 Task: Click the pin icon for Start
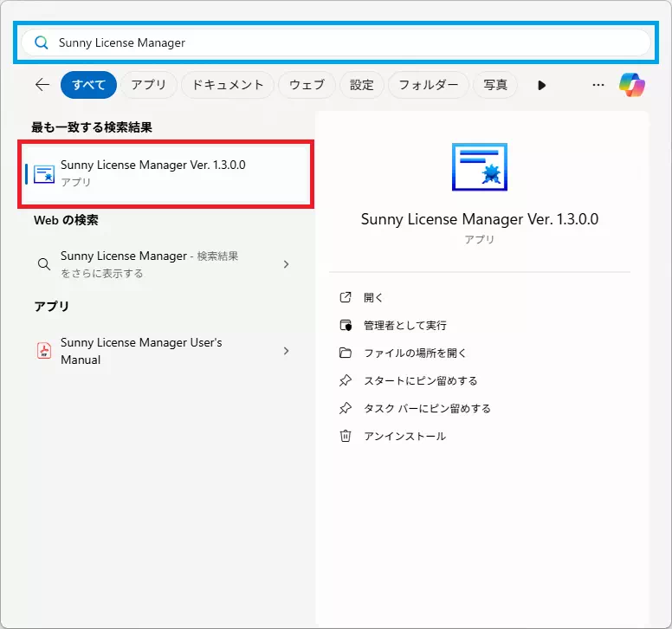coord(346,380)
